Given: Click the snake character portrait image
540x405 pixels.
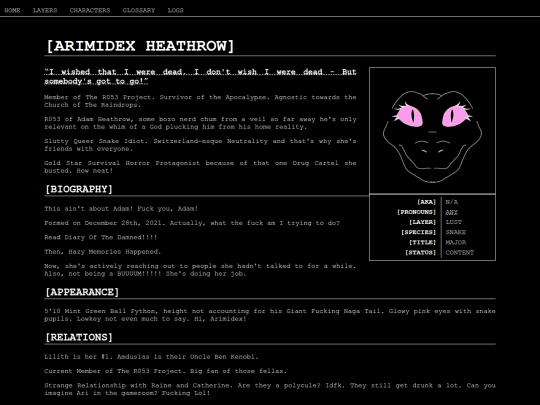Looking at the screenshot, I should pos(432,131).
